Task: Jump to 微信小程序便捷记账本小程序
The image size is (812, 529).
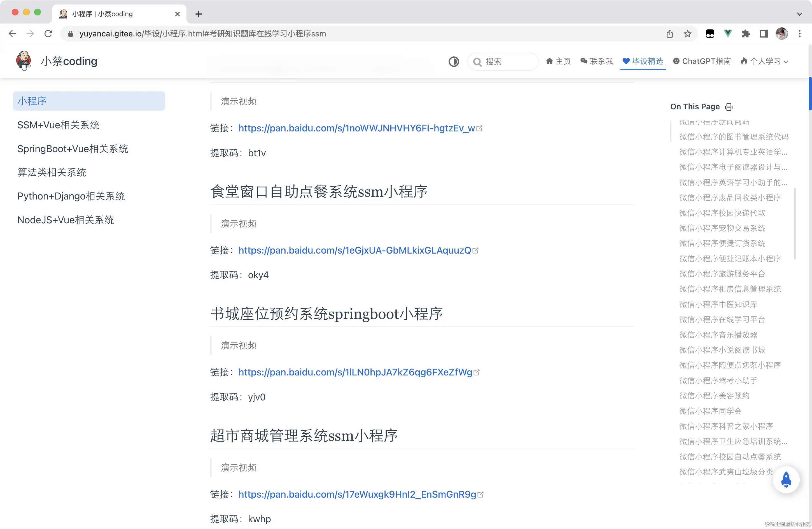Action: (730, 259)
